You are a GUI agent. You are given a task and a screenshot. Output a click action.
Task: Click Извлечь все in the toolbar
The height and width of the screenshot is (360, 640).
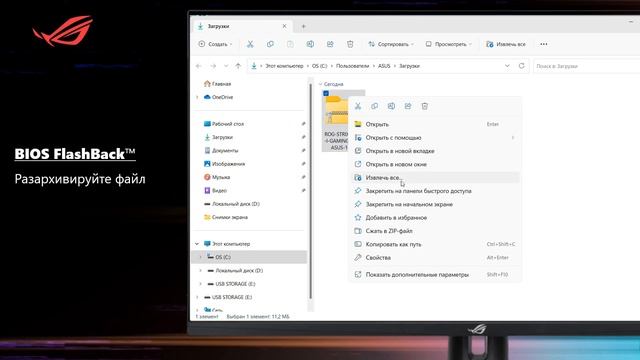click(x=506, y=44)
